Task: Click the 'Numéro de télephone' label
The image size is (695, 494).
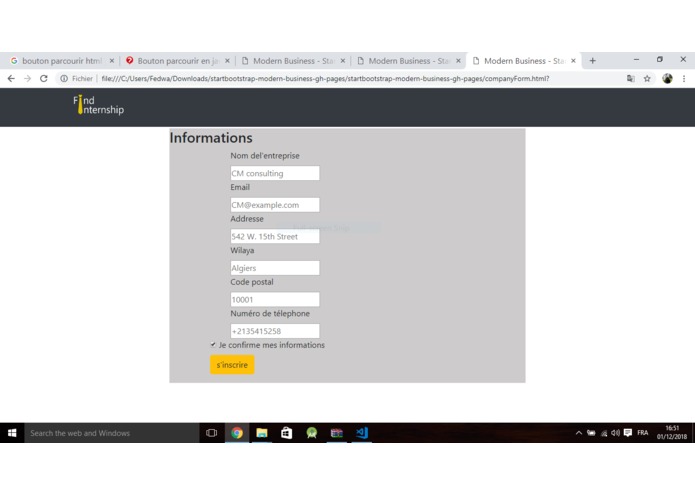Action: point(270,313)
